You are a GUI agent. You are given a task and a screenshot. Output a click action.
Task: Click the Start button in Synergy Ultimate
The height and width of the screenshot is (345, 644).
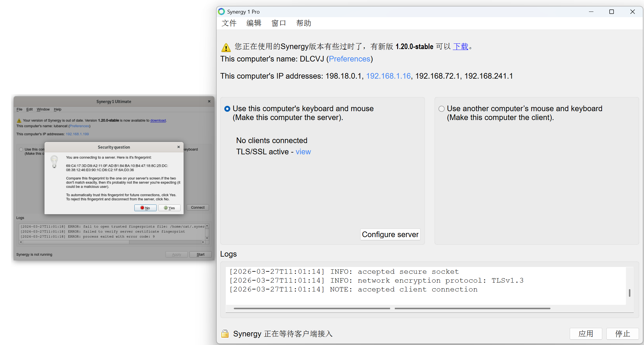point(200,255)
